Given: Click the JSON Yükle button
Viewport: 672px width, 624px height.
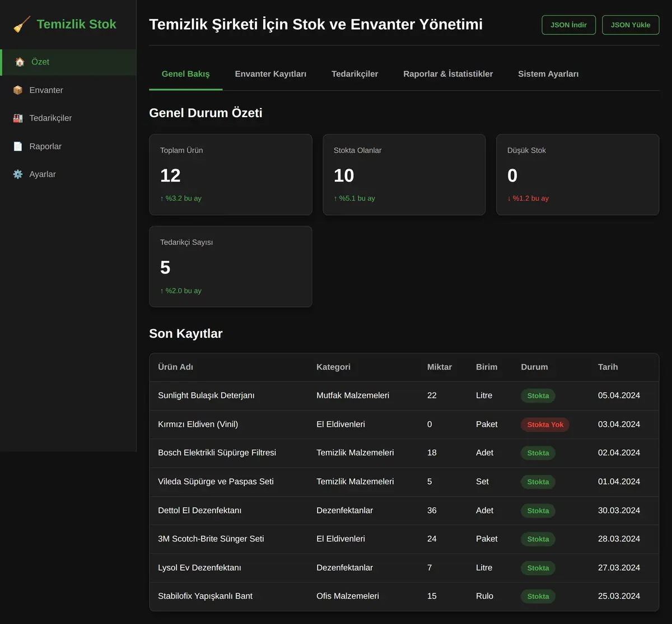Looking at the screenshot, I should pyautogui.click(x=631, y=25).
